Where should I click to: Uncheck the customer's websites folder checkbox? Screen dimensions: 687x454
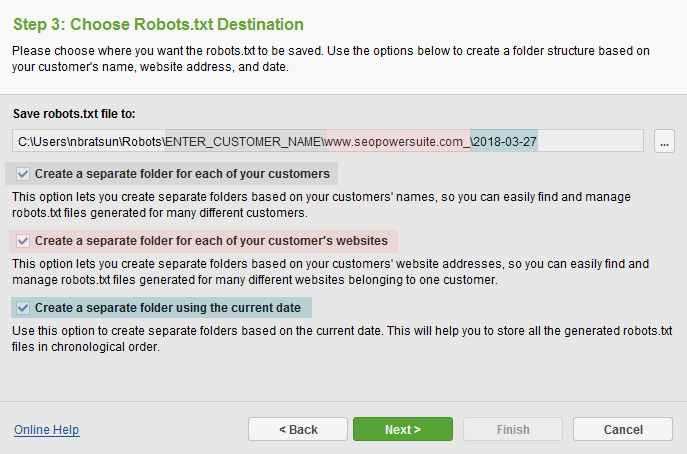coord(23,241)
